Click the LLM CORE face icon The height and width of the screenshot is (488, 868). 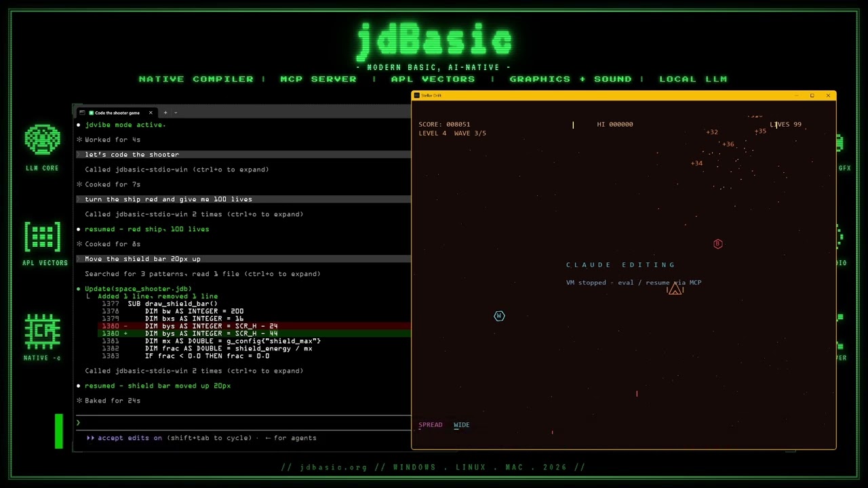point(42,141)
